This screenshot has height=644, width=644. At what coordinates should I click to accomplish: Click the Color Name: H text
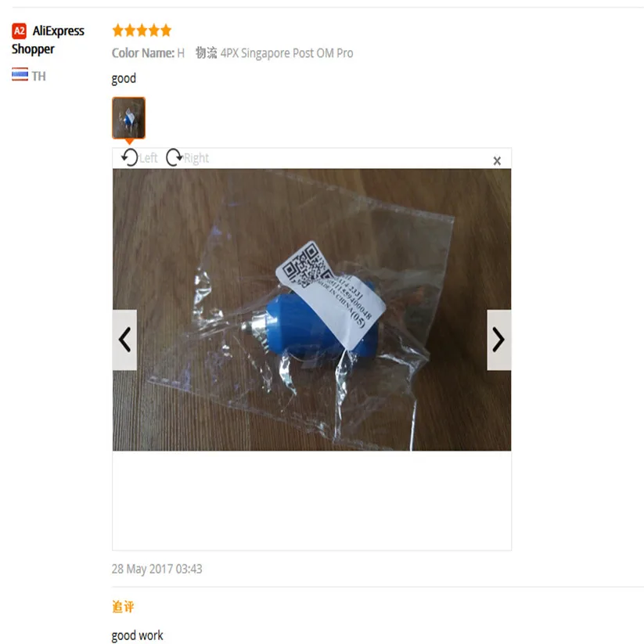click(148, 53)
